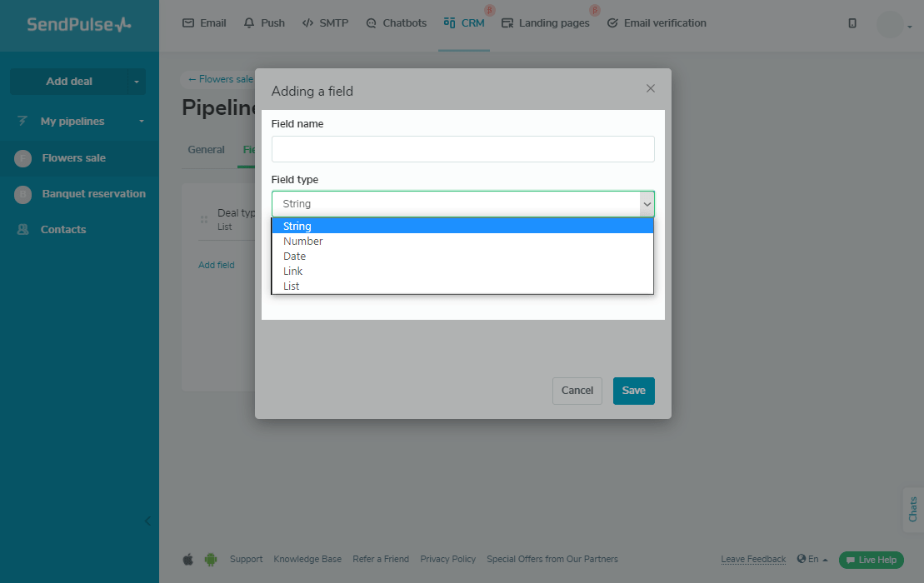Open the Field type dropdown arrow
Viewport: 924px width, 583px height.
click(x=647, y=204)
